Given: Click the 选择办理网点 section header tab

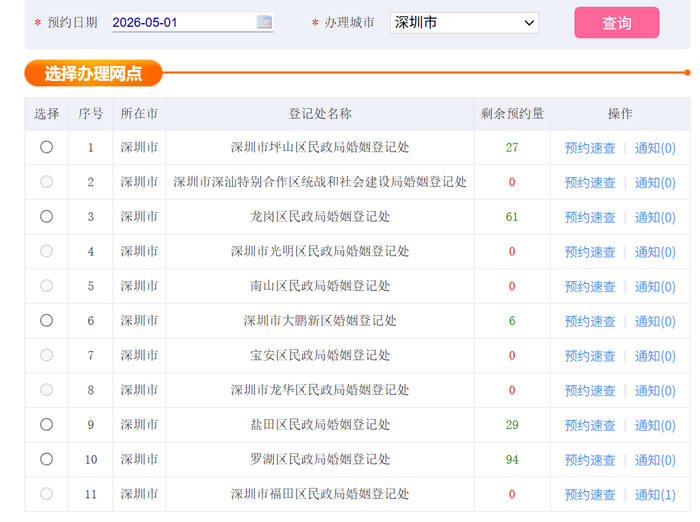Looking at the screenshot, I should (x=93, y=73).
